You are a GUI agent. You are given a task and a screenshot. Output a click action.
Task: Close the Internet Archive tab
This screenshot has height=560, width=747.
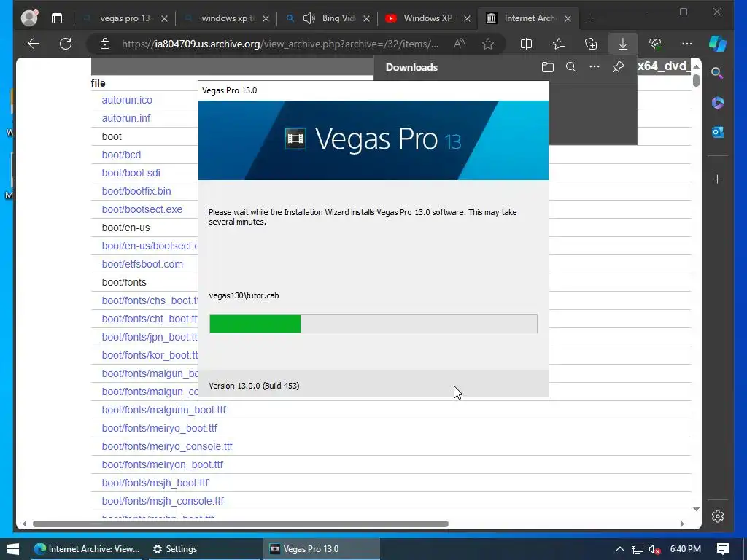568,18
